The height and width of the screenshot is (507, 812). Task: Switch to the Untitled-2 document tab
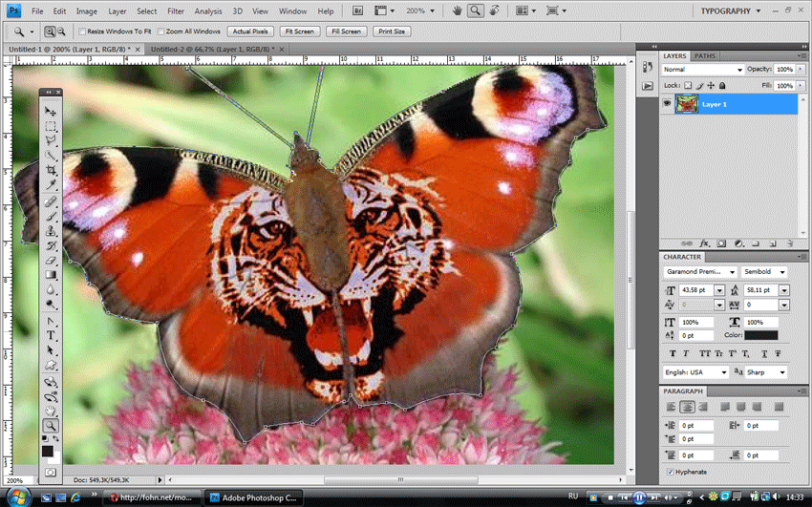click(212, 49)
